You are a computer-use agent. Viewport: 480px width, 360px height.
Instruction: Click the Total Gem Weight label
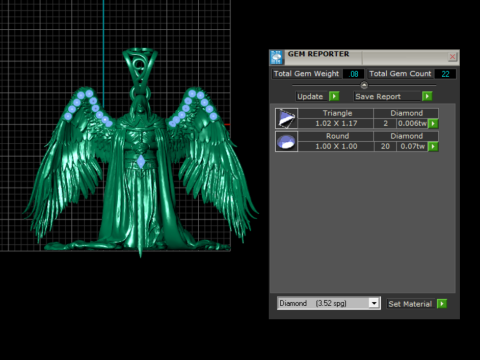point(306,74)
